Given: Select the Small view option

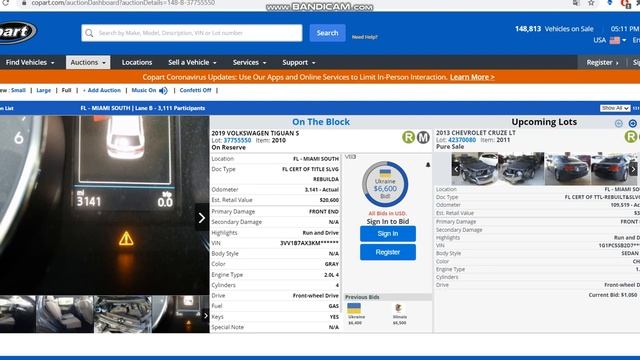Looking at the screenshot, I should 18,90.
